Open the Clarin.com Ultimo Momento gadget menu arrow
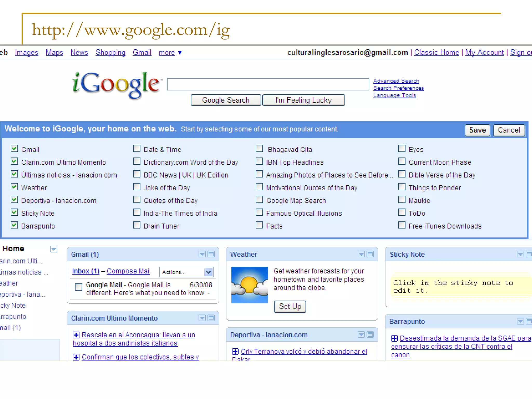 point(202,318)
